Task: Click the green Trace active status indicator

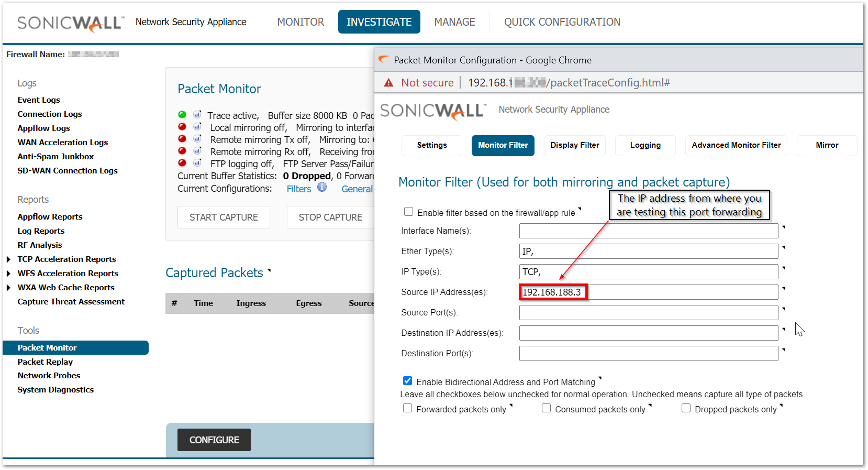Action: (x=182, y=115)
